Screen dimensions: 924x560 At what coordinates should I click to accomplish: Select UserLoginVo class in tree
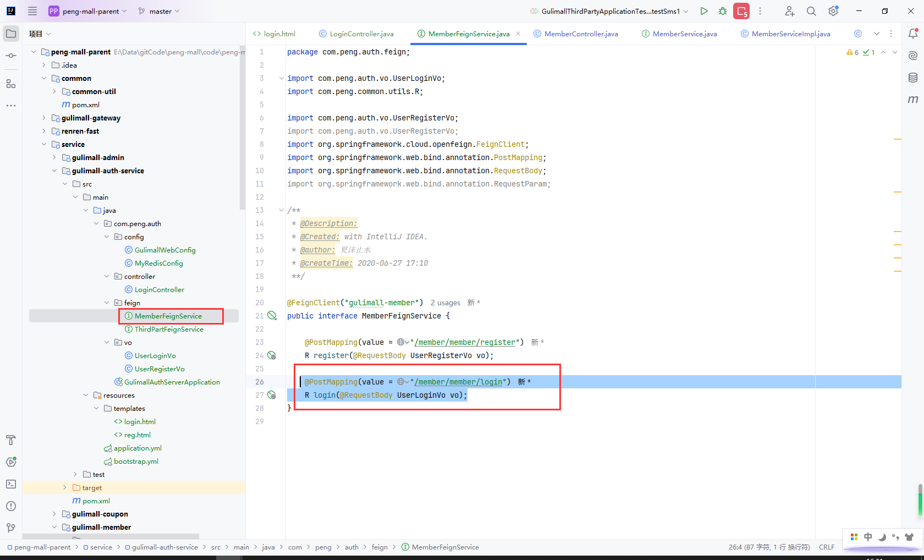[155, 355]
